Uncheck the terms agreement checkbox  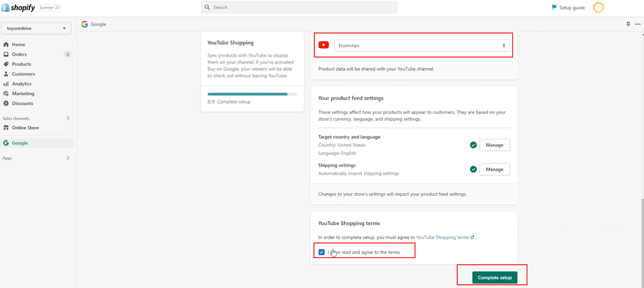[321, 252]
